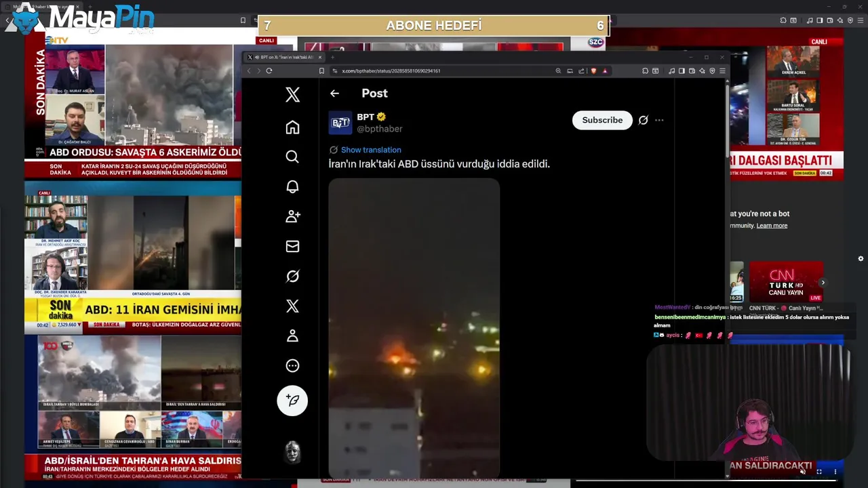The height and width of the screenshot is (488, 868).
Task: Reload the X page in front browser
Action: (x=269, y=70)
